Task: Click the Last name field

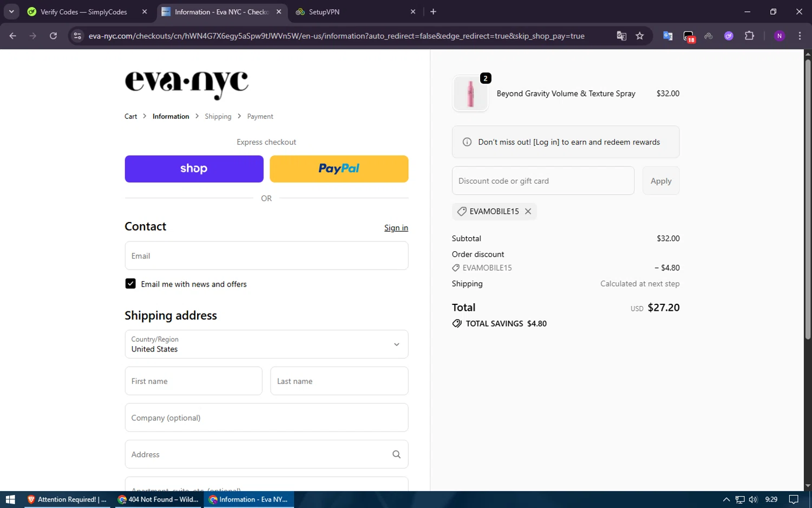Action: click(339, 381)
